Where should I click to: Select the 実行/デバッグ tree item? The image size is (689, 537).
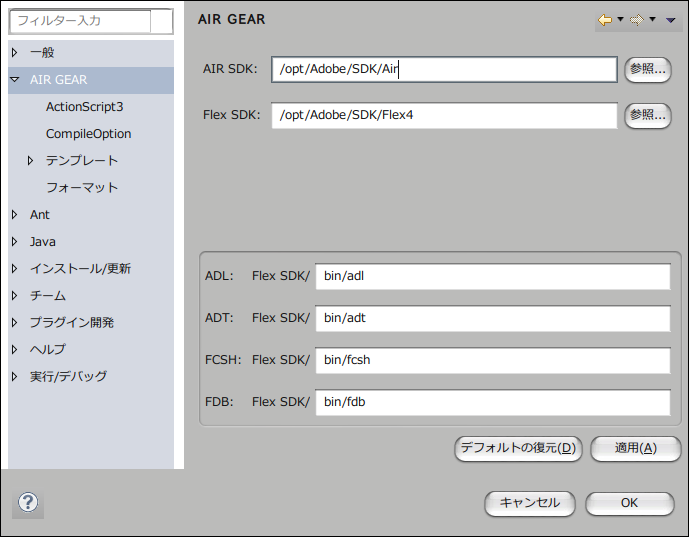click(69, 377)
